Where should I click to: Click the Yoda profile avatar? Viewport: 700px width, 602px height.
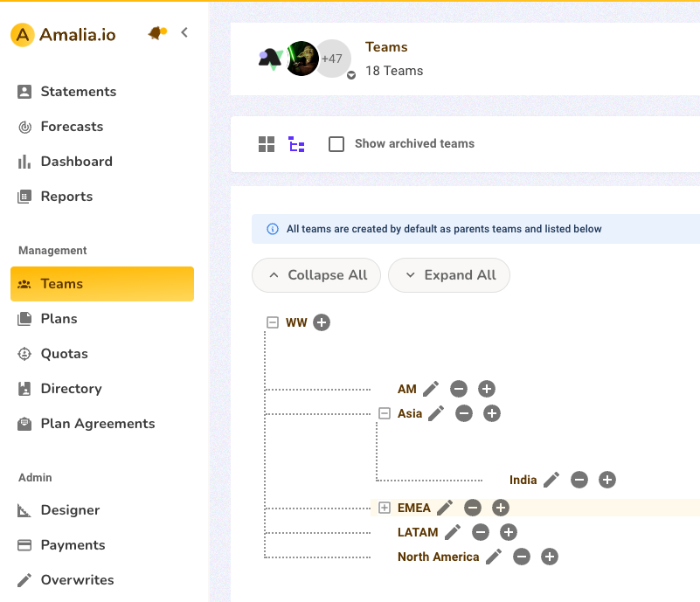coord(302,59)
